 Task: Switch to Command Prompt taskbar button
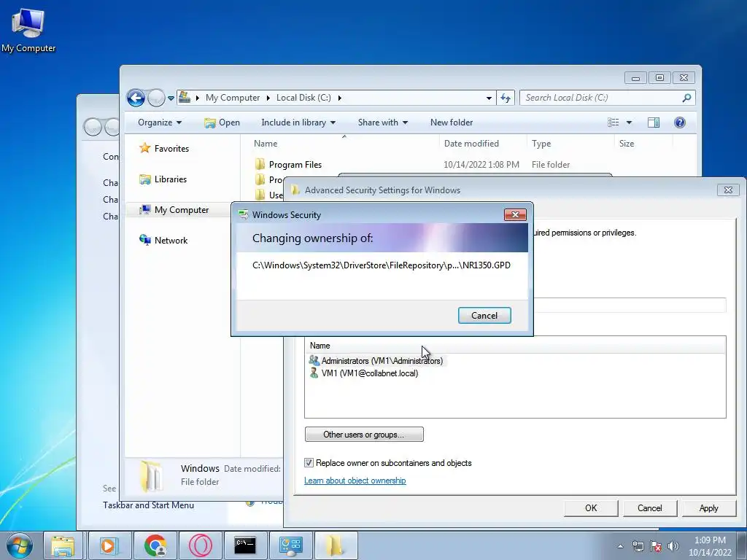pos(245,545)
